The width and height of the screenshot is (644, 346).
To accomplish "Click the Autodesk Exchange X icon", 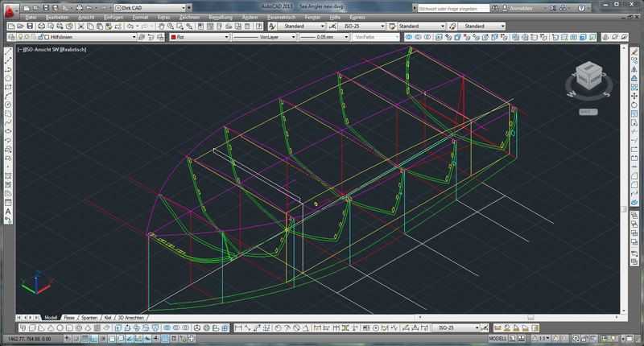I will [x=553, y=8].
